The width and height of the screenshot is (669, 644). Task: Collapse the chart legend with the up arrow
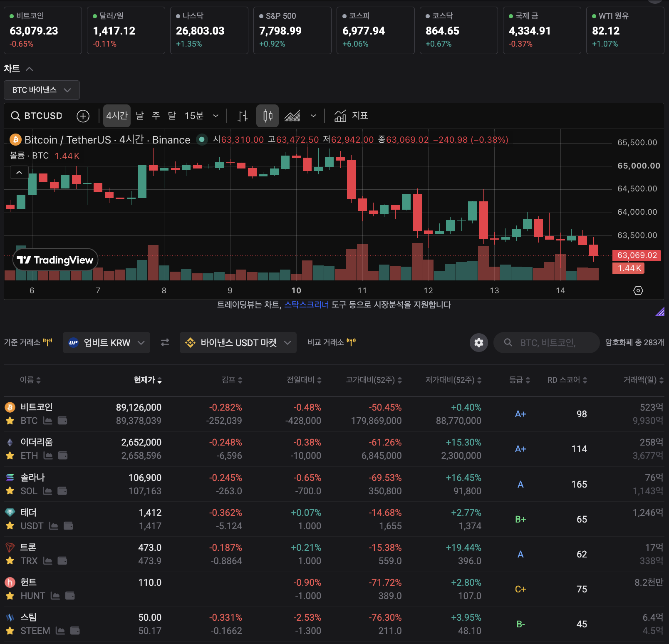tap(19, 172)
